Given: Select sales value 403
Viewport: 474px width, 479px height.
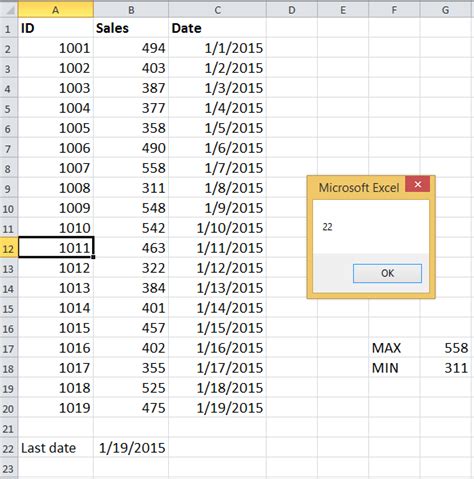Looking at the screenshot, I should coord(131,68).
